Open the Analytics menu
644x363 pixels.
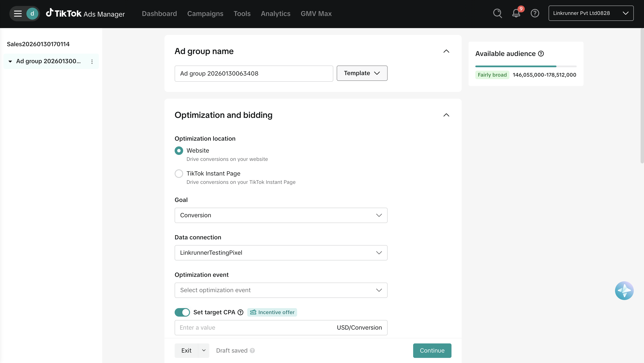point(276,13)
